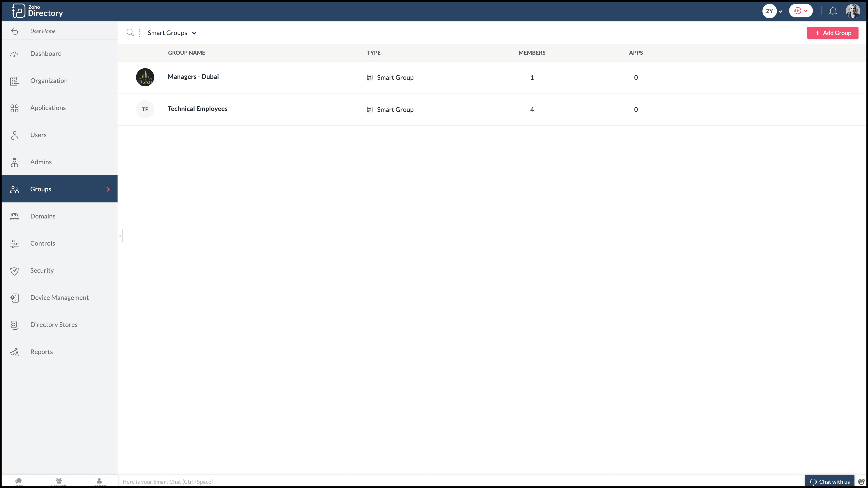The width and height of the screenshot is (868, 488).
Task: Click the Zoho Directory logo
Action: point(37,11)
